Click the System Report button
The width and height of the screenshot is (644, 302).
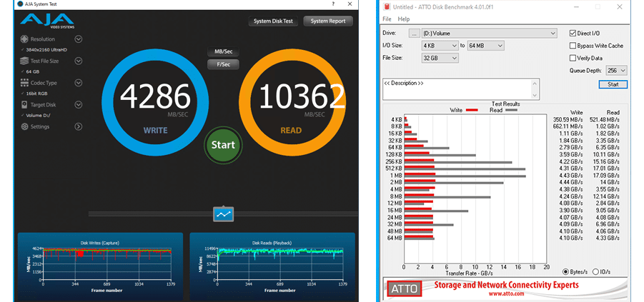327,21
